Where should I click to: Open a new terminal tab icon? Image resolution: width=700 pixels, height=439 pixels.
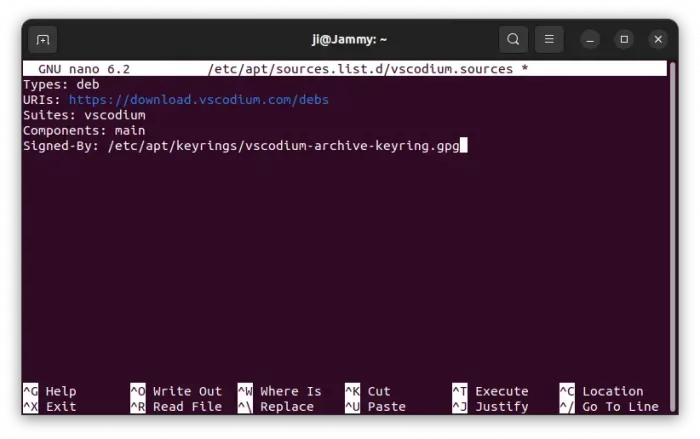[x=42, y=40]
